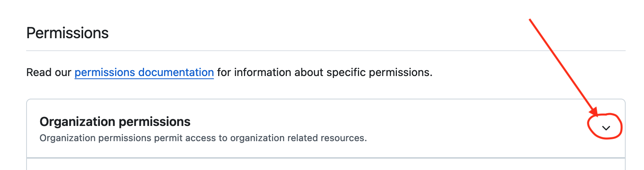Image resolution: width=644 pixels, height=170 pixels.
Task: Click "for information about specific permissions" text
Action: 324,73
